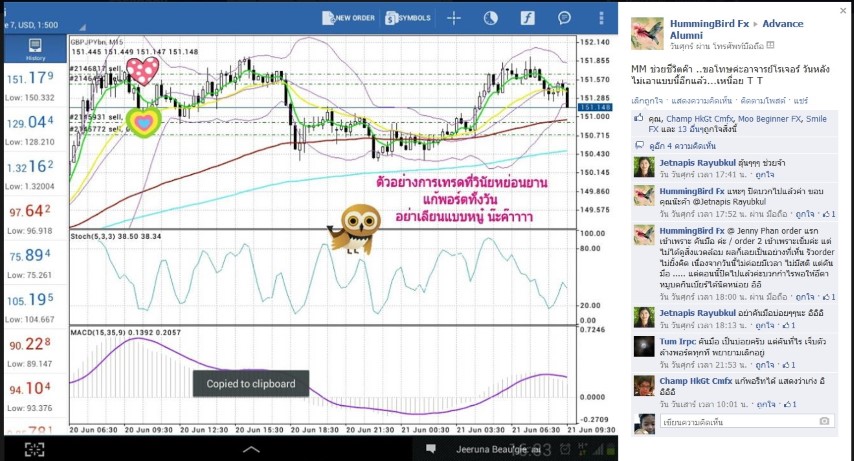Click the write-a-comment input field
This screenshot has height=461, width=854.
click(747, 421)
